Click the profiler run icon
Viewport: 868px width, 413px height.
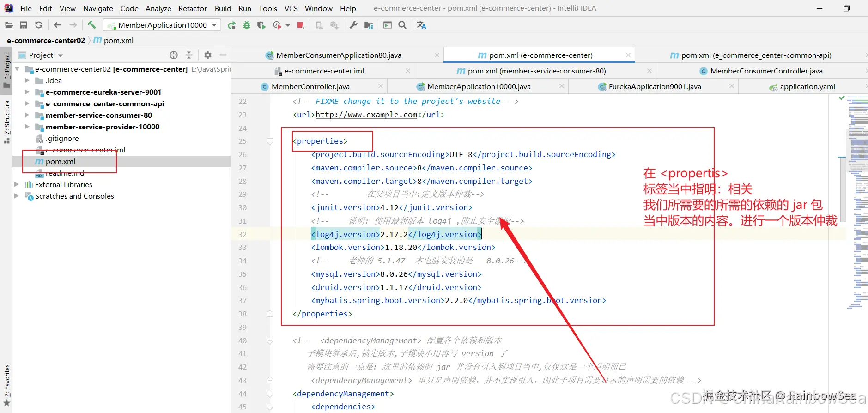coord(277,25)
